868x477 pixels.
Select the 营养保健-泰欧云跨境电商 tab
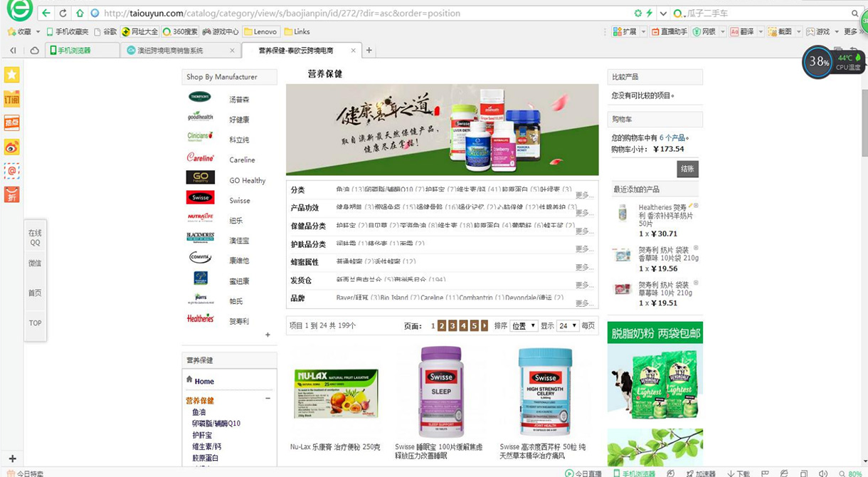click(x=302, y=51)
